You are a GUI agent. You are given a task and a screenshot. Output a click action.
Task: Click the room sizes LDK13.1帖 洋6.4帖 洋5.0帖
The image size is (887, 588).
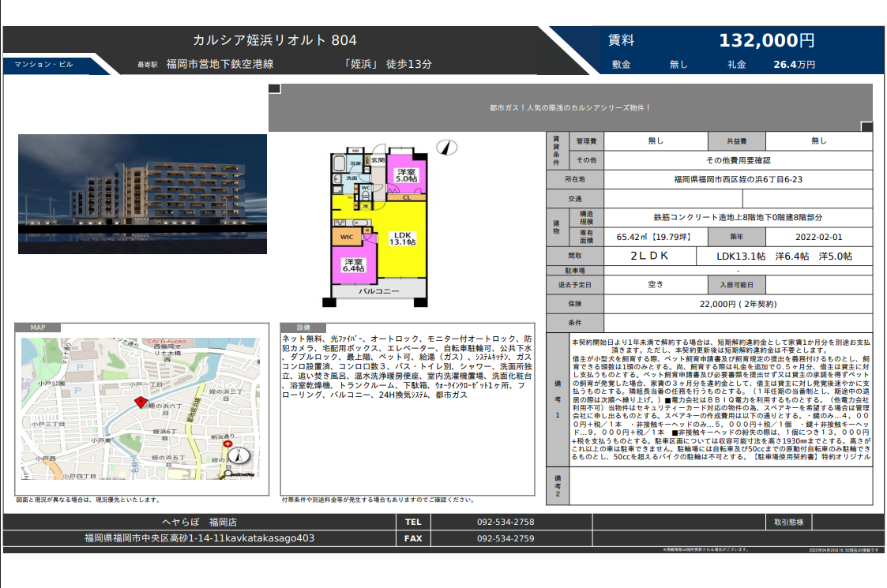pos(784,257)
